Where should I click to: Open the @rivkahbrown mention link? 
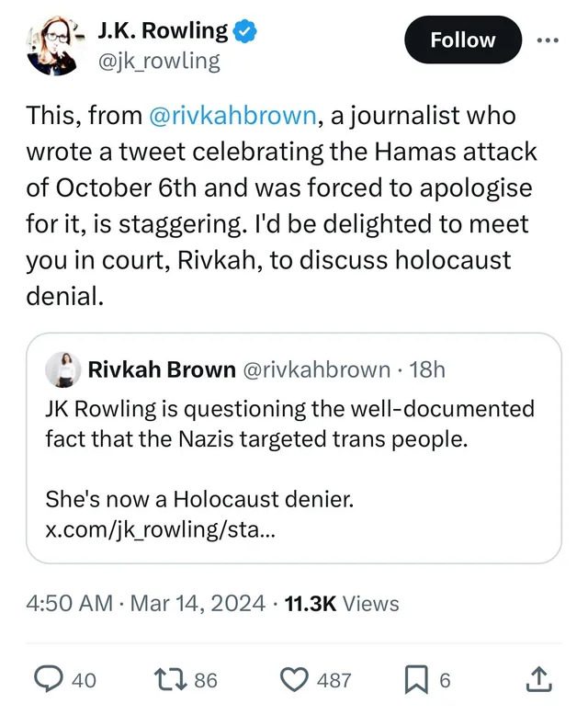(232, 116)
